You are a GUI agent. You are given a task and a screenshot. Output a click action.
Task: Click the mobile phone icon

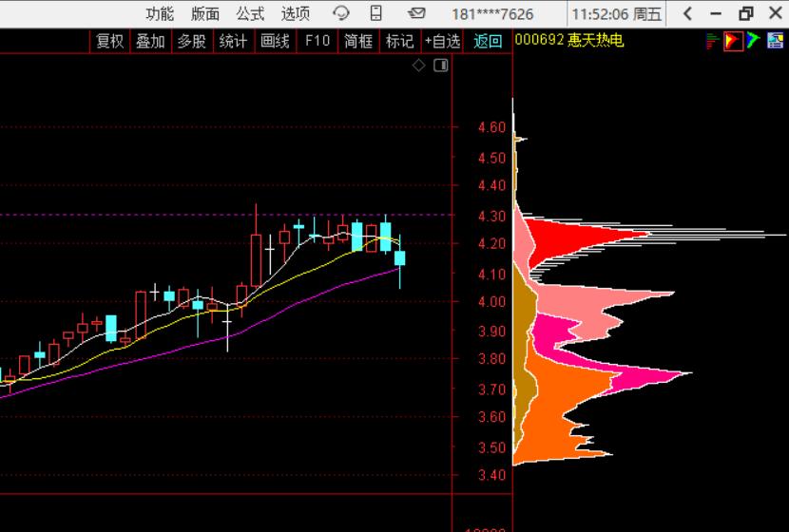375,13
